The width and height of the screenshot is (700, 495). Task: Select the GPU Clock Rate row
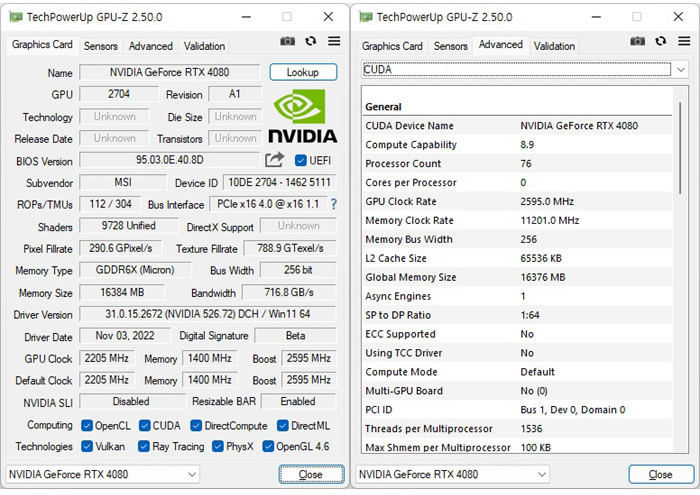click(x=517, y=201)
